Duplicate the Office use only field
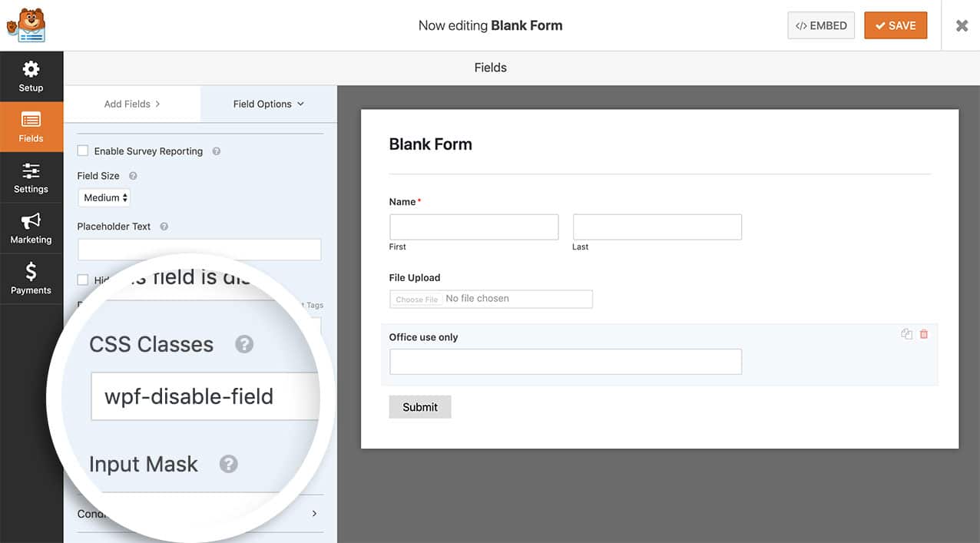The width and height of the screenshot is (980, 543). pyautogui.click(x=907, y=334)
